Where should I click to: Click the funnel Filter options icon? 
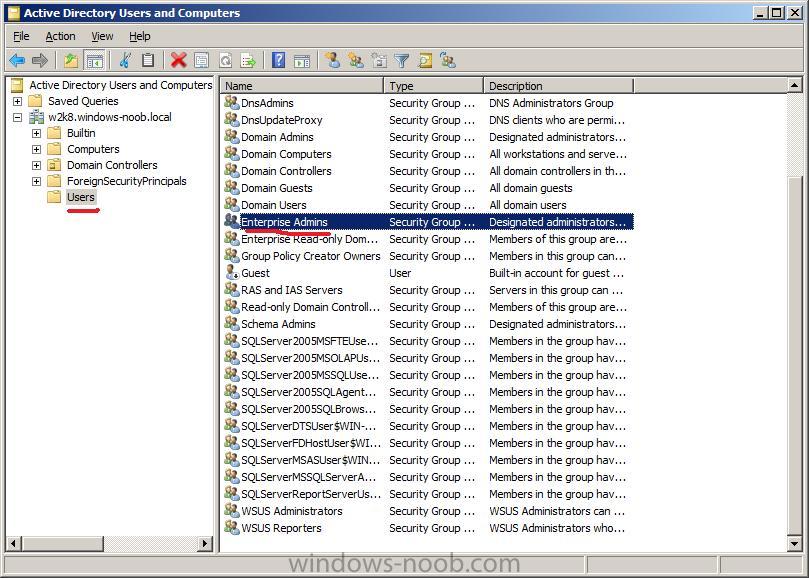(401, 61)
